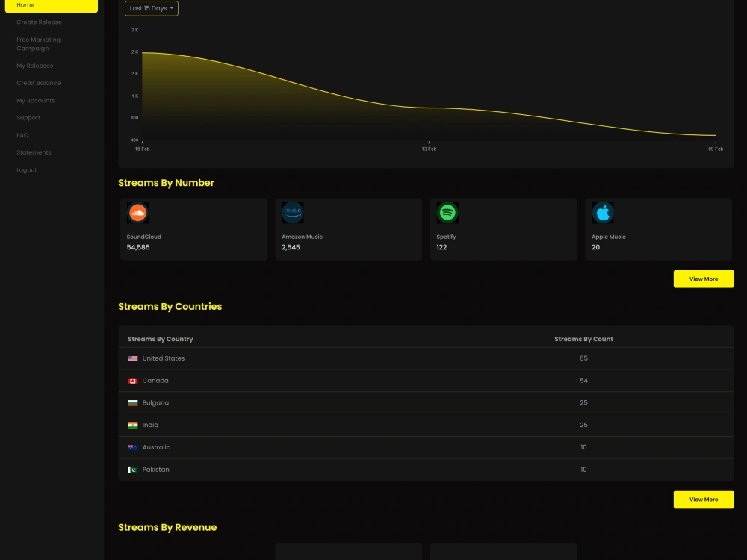The width and height of the screenshot is (747, 560).
Task: Open Create Release in the sidebar
Action: (x=39, y=22)
